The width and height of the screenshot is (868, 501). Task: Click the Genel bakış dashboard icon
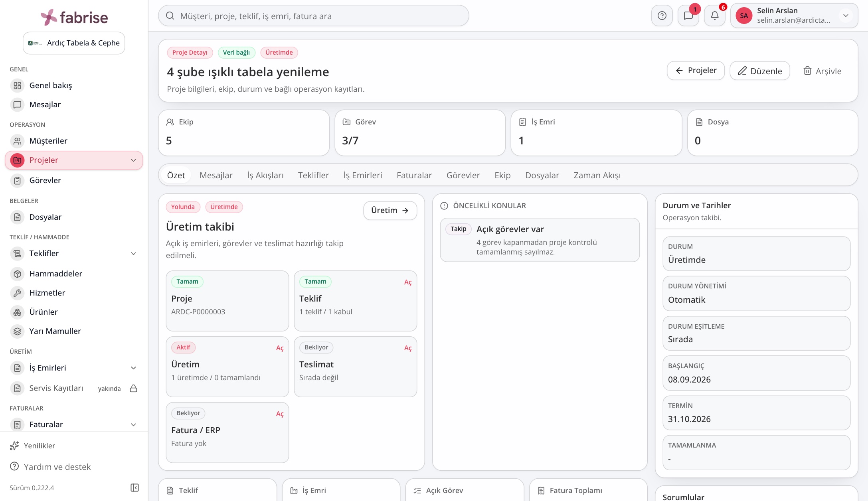17,85
